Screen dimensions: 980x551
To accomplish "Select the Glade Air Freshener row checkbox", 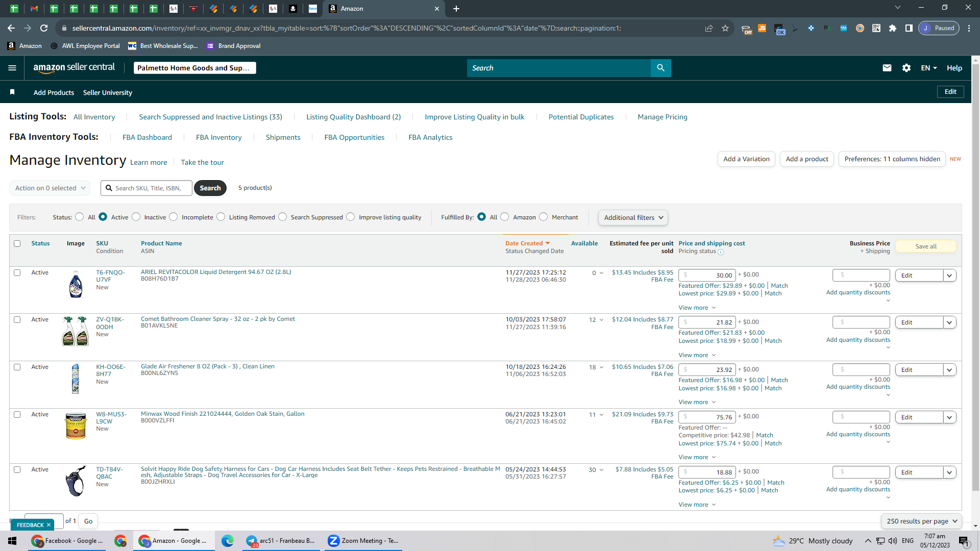I will click(17, 367).
